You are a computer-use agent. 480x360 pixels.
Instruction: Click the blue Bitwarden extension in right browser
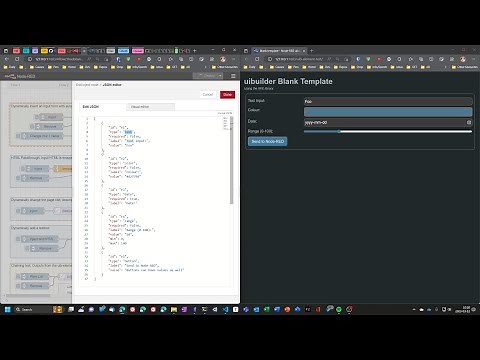(x=358, y=59)
